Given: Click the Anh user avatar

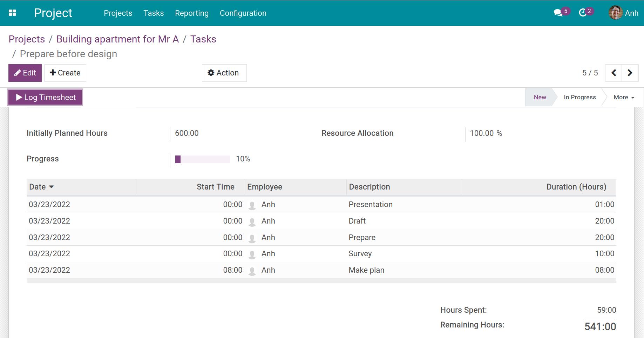Looking at the screenshot, I should click(615, 13).
